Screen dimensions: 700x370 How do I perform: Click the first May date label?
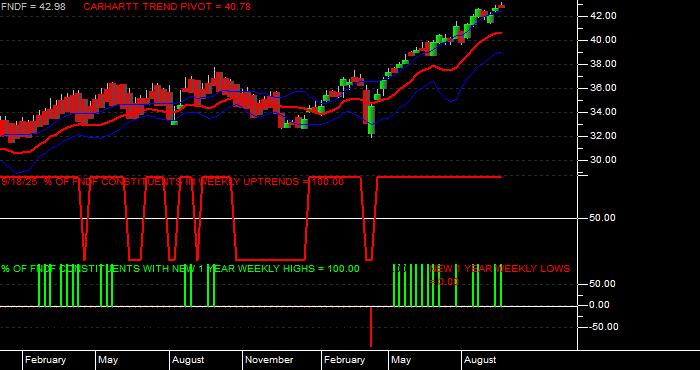(108, 360)
